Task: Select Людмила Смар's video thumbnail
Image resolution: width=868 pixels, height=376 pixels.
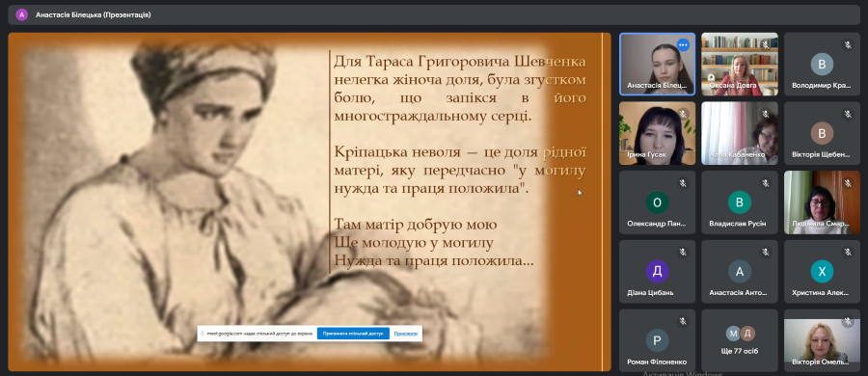Action: pos(822,202)
